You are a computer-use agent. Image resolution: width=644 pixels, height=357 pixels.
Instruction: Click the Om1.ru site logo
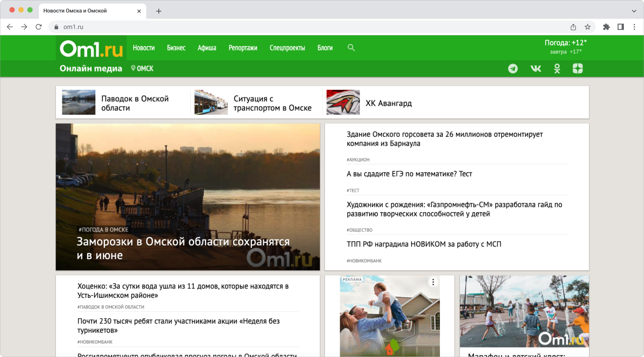pyautogui.click(x=91, y=48)
